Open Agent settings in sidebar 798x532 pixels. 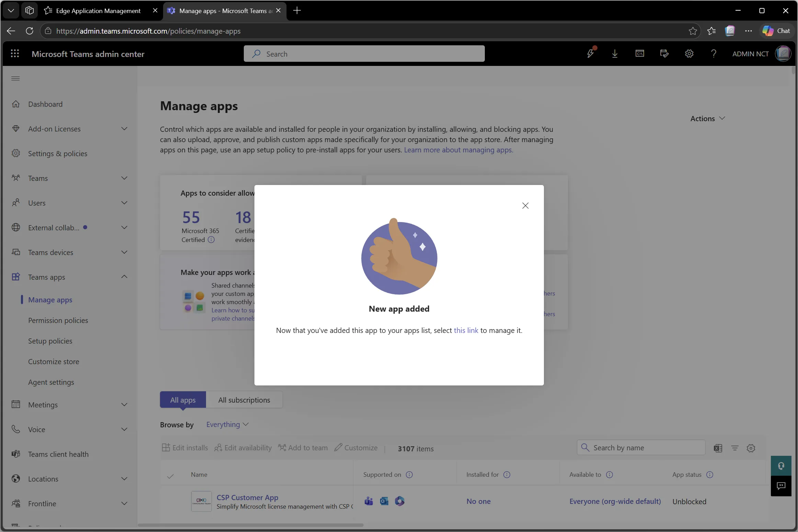pyautogui.click(x=51, y=382)
